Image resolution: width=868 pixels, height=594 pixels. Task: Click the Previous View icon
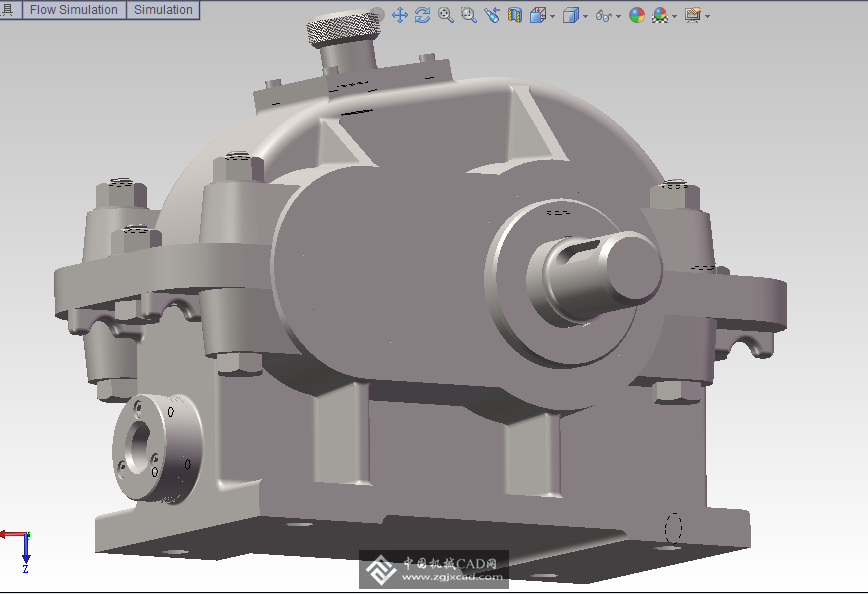[491, 15]
